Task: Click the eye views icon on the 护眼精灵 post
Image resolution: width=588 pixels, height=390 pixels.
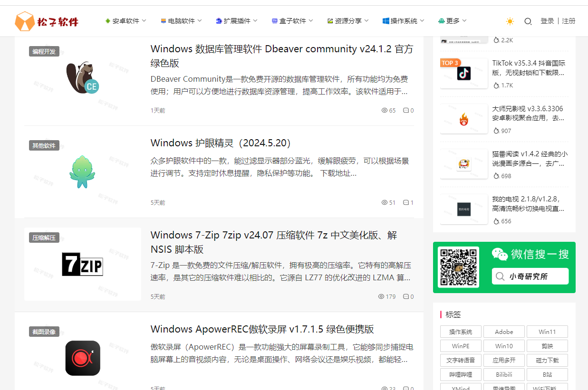Action: pyautogui.click(x=385, y=202)
